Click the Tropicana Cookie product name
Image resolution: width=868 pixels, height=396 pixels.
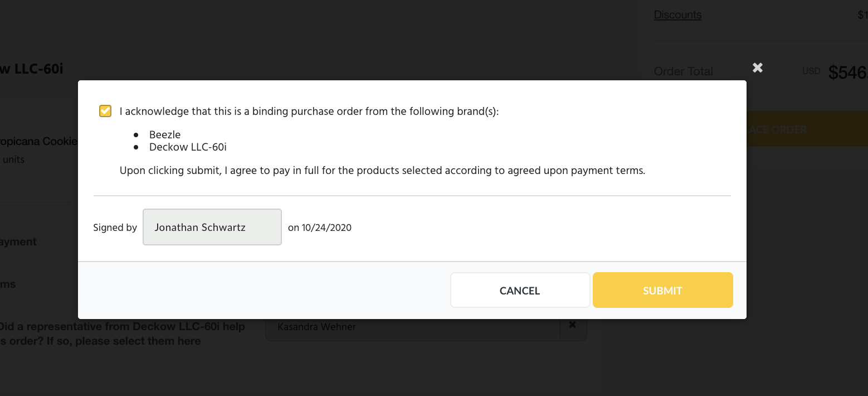tap(38, 141)
